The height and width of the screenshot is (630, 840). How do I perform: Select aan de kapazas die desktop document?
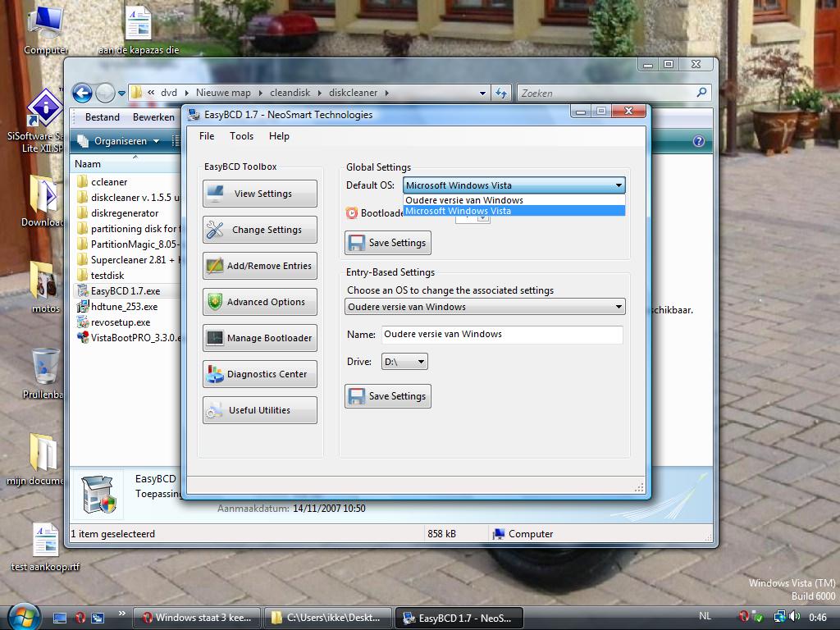coord(138,29)
